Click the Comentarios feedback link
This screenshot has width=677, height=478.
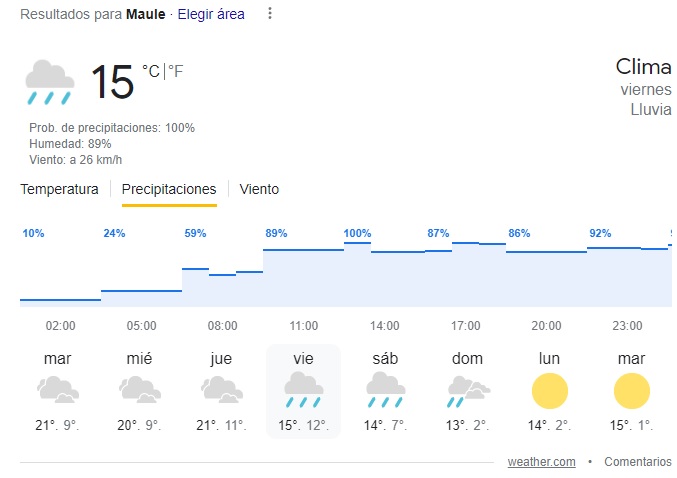(638, 461)
